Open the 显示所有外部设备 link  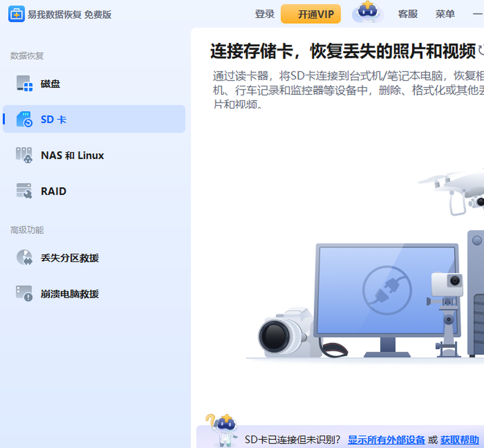click(387, 440)
